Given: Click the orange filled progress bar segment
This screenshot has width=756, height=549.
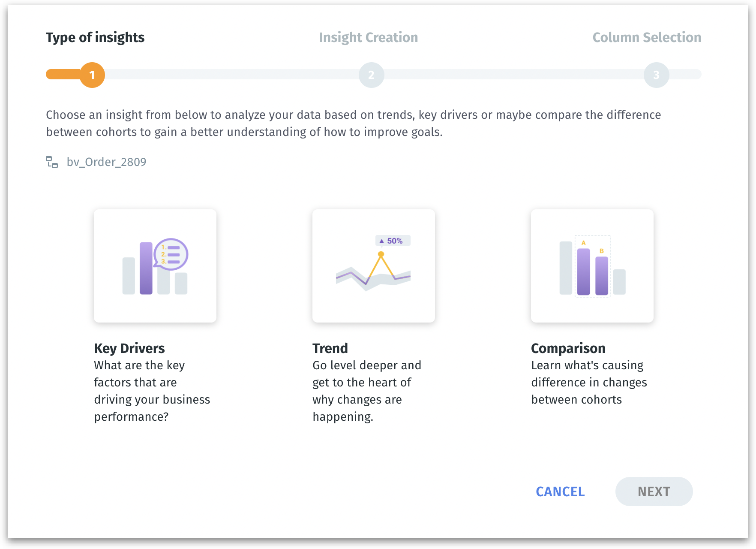Looking at the screenshot, I should pos(63,75).
